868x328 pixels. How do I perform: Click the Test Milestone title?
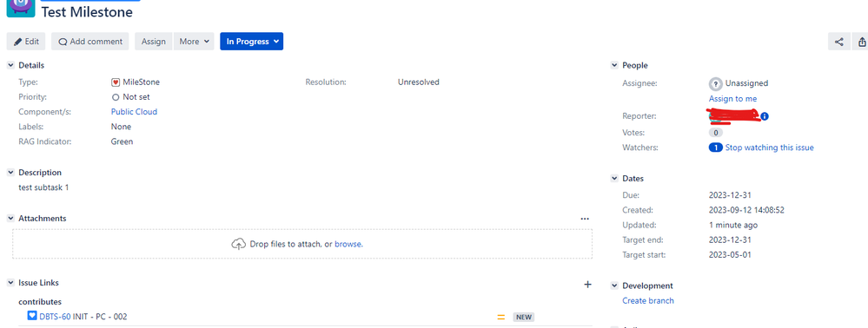coord(87,11)
